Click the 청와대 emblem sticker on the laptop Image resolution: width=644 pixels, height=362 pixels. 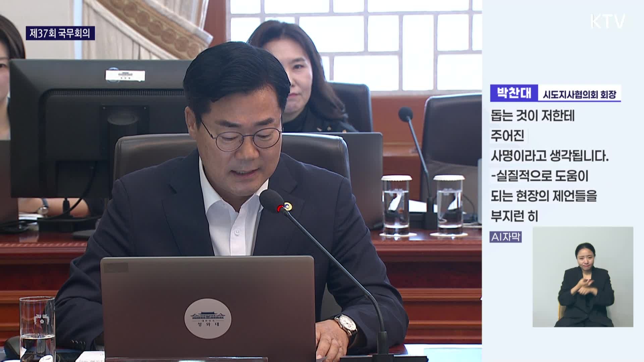(208, 318)
